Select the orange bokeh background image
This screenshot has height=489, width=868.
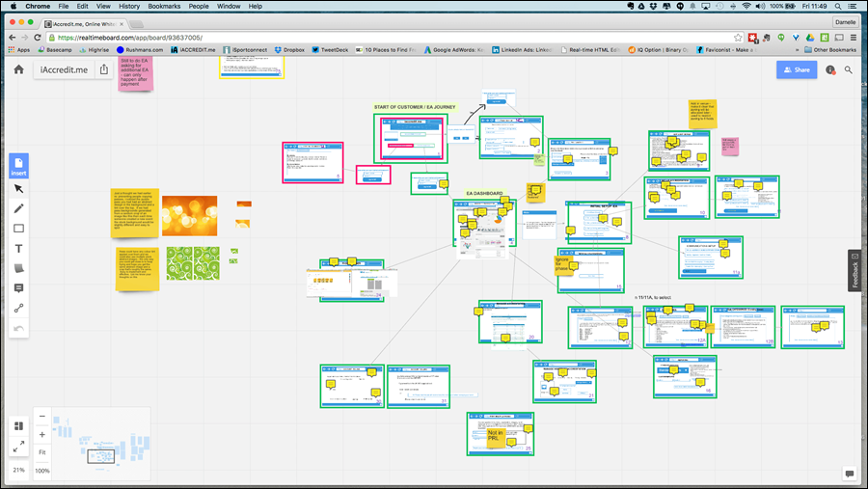(189, 215)
